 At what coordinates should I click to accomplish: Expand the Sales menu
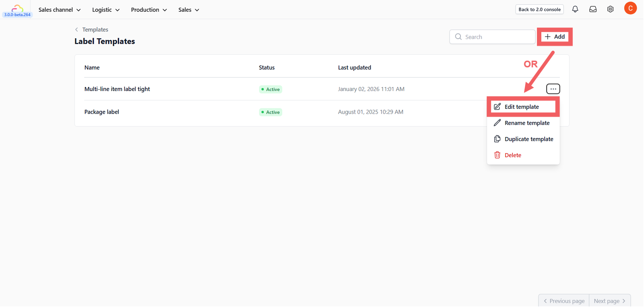click(x=189, y=10)
